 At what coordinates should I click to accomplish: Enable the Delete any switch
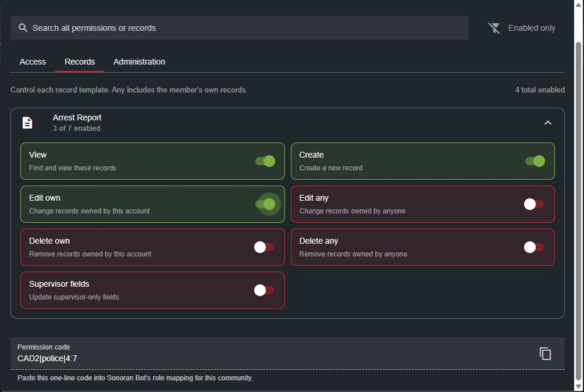pyautogui.click(x=534, y=247)
